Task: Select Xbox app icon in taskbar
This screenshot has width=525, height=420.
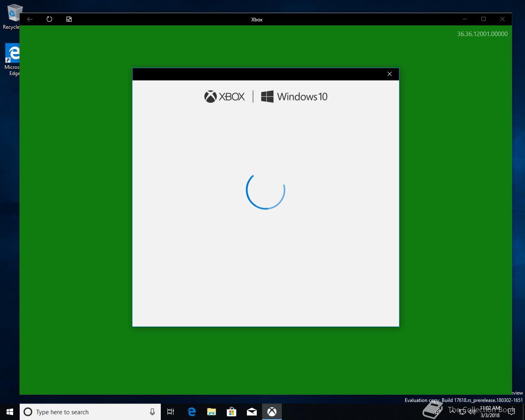Action: 272,412
